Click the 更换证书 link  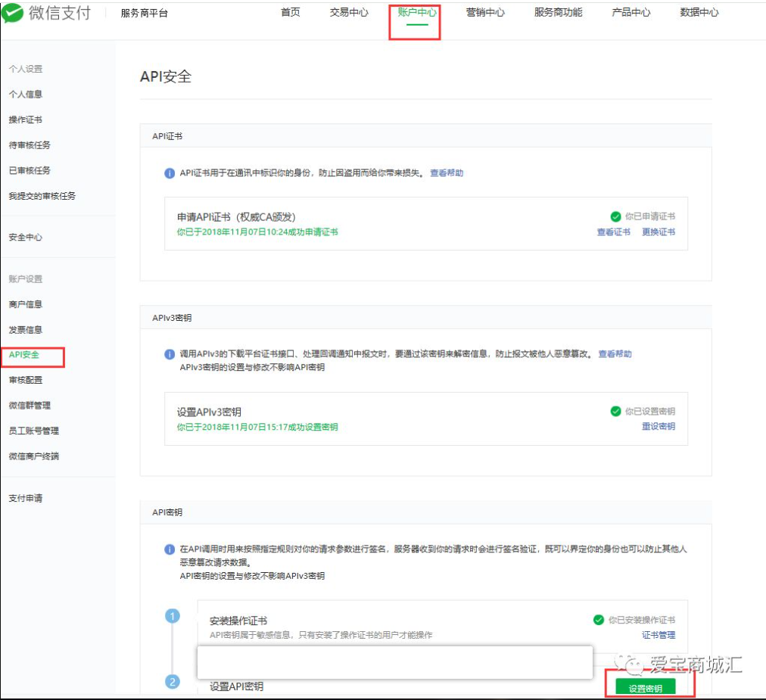(659, 232)
